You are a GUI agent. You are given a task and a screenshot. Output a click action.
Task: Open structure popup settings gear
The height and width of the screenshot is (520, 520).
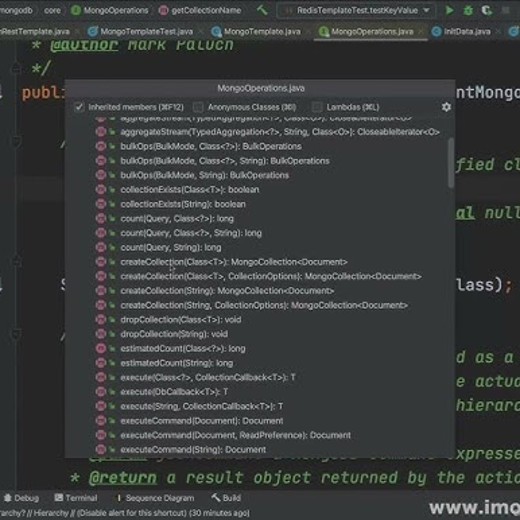[446, 107]
